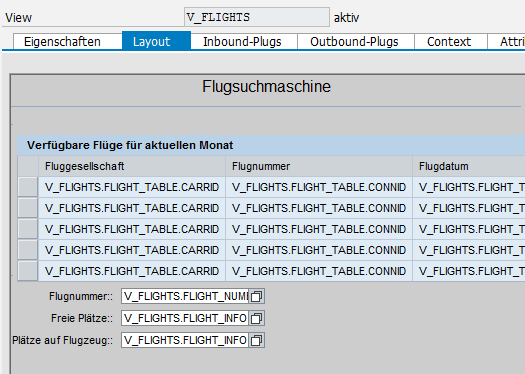Click the Flugnummer input field
Screen dimensions: 525x374
(185, 296)
